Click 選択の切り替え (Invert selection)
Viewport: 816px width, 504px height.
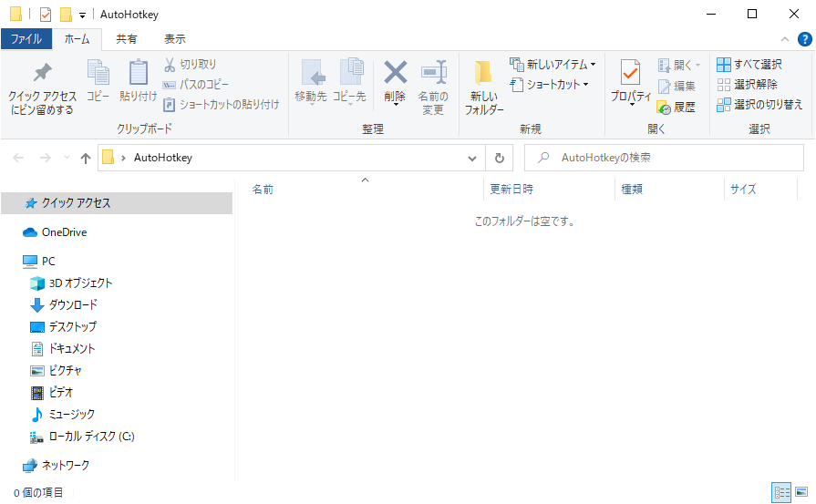pyautogui.click(x=759, y=105)
